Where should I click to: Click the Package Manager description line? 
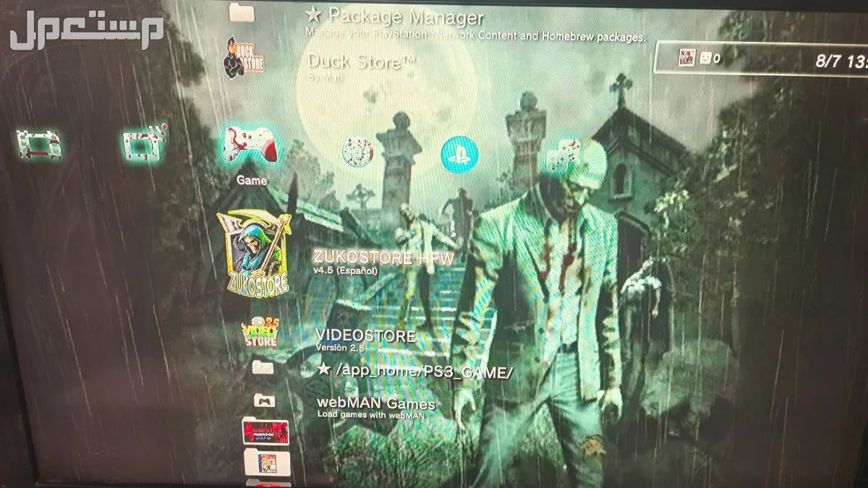[476, 33]
